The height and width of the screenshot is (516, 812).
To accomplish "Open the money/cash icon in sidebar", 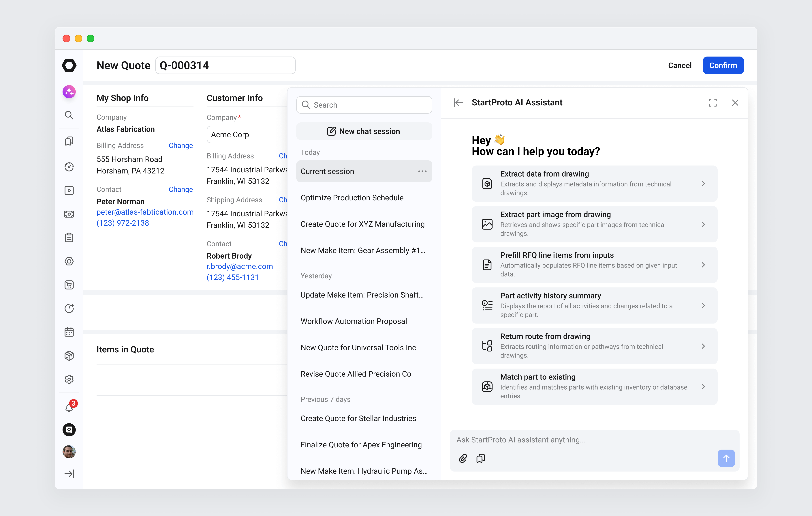I will pyautogui.click(x=69, y=214).
